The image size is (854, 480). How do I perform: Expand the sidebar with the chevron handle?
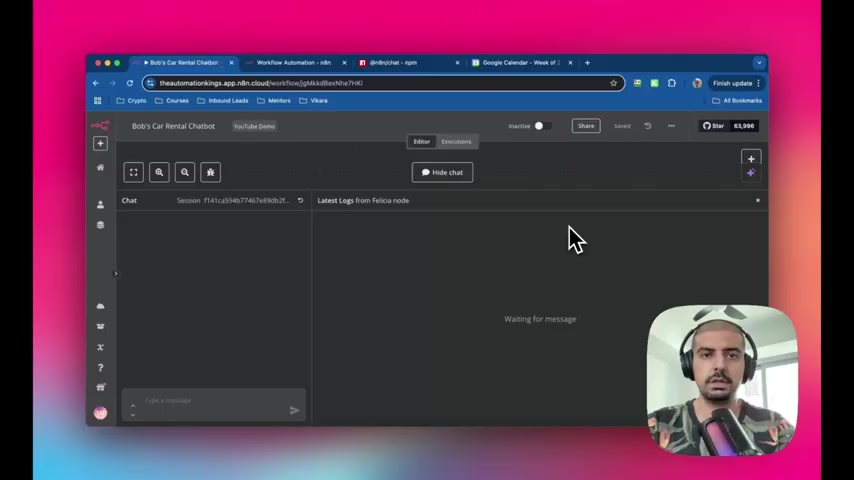click(115, 274)
